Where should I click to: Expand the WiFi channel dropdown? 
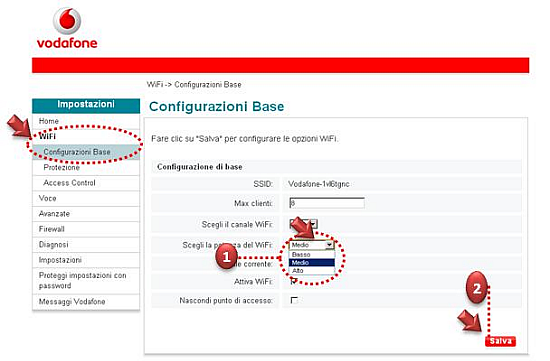click(313, 223)
